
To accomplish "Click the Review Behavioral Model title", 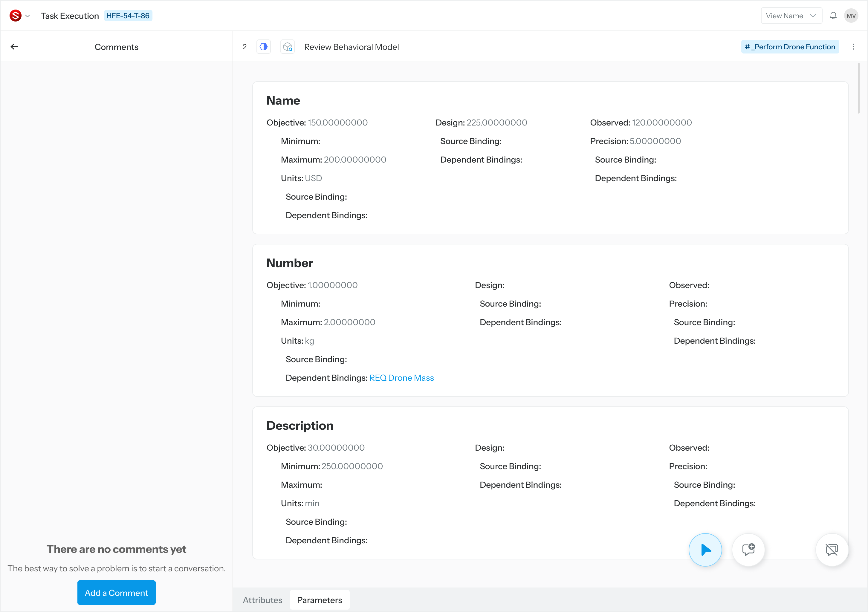I will pyautogui.click(x=351, y=47).
